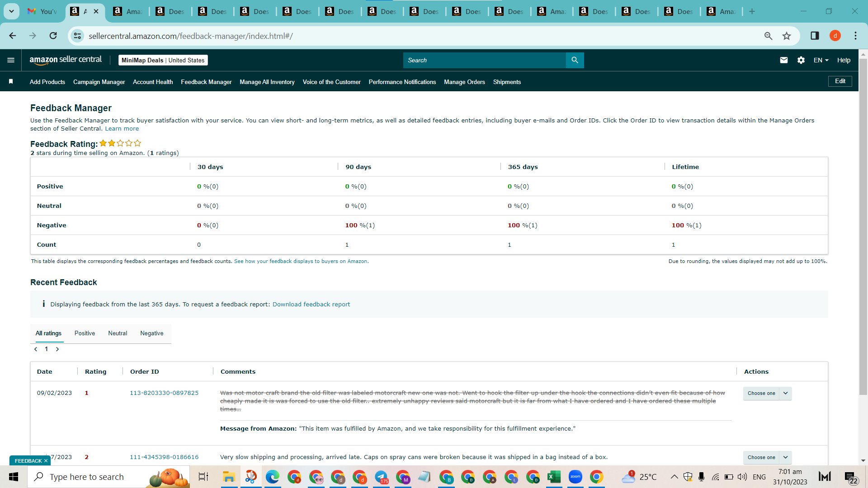This screenshot has height=488, width=868.
Task: Open the volume control in tray
Action: [x=742, y=477]
